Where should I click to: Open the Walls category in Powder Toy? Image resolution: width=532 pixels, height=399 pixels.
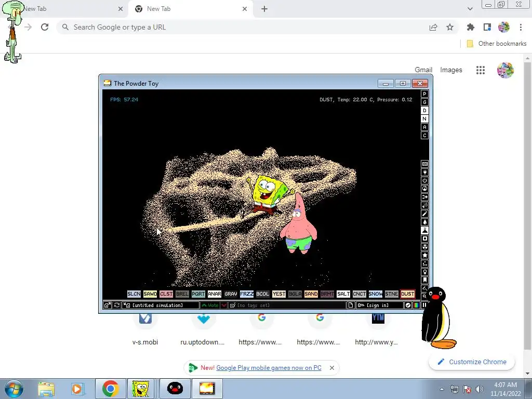click(424, 164)
